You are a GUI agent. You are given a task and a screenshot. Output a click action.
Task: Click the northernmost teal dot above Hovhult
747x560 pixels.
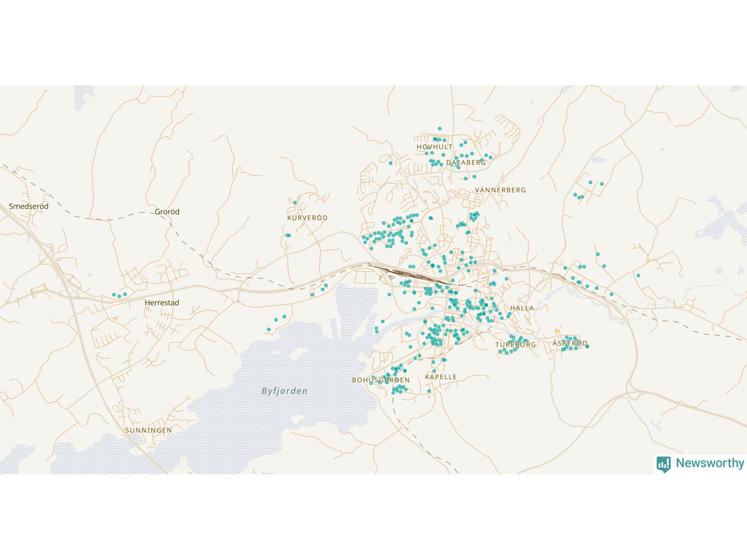440,128
